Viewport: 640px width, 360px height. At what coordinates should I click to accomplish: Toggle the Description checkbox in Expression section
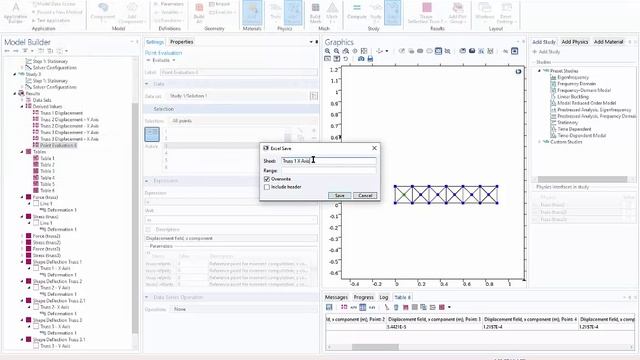[148, 230]
